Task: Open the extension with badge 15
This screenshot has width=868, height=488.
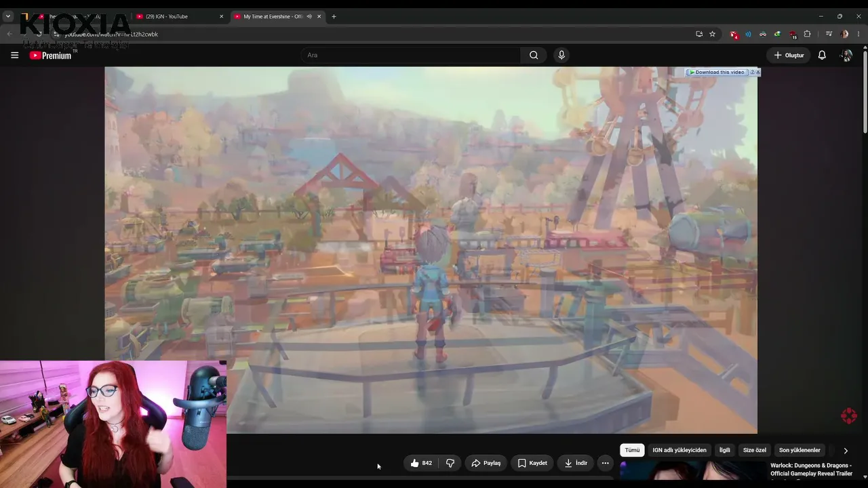Action: point(793,34)
